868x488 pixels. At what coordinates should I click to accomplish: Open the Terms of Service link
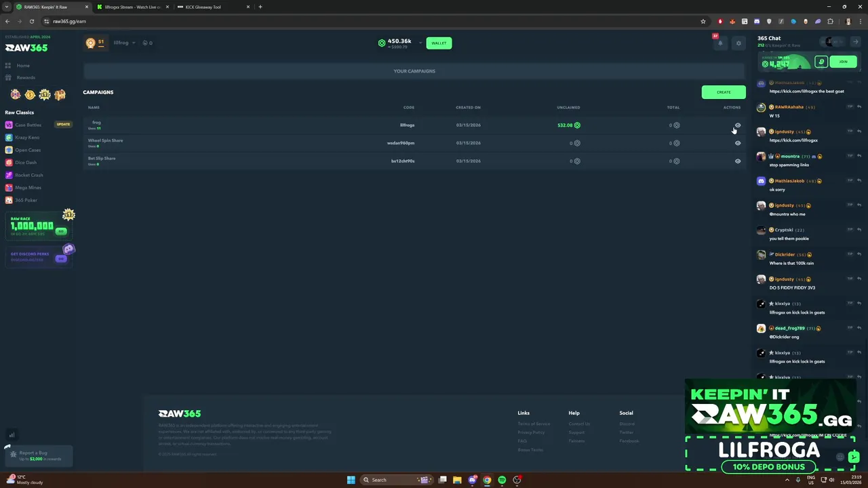click(x=534, y=424)
